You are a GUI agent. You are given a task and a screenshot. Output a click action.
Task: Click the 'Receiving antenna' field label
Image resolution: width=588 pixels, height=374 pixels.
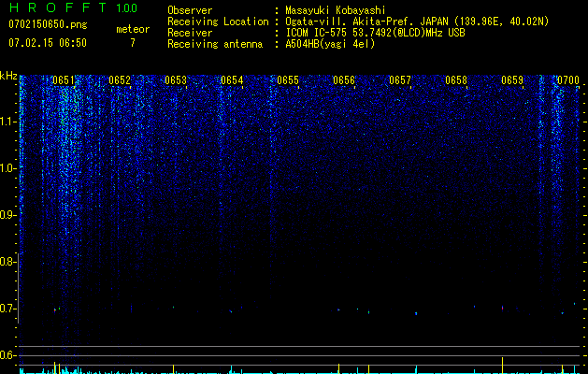[215, 44]
